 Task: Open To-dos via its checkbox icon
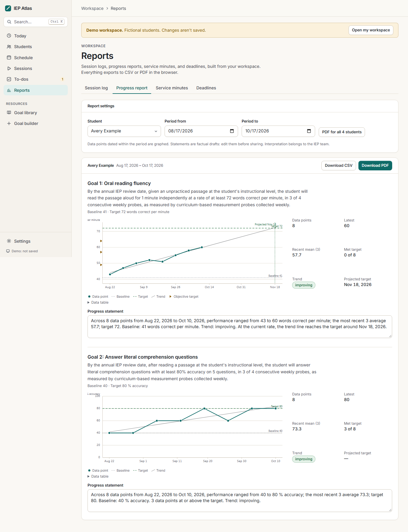9,79
